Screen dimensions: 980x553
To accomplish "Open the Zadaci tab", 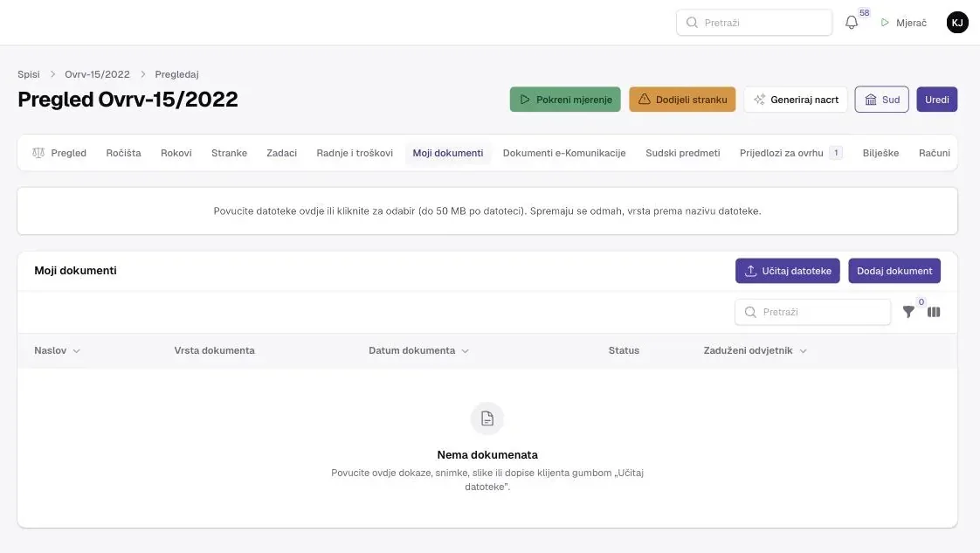I will [282, 153].
